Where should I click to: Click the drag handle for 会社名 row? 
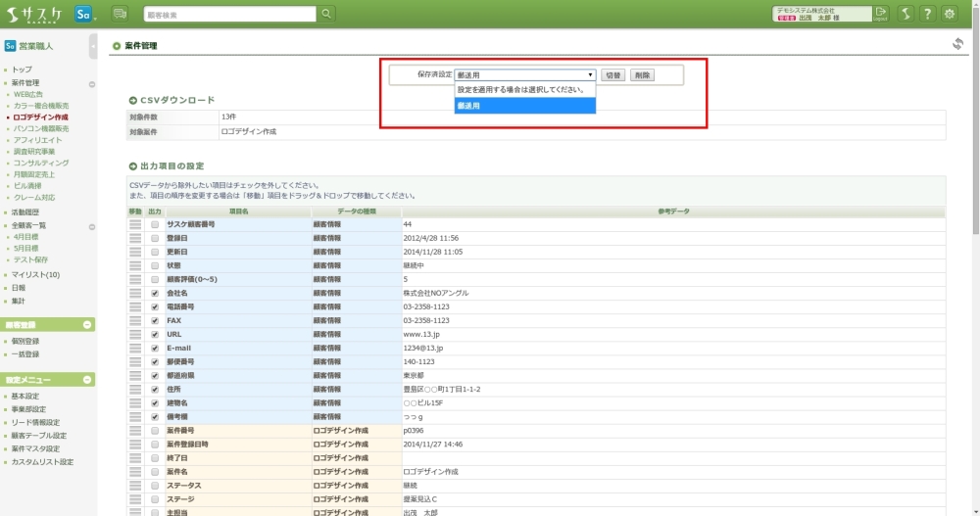(x=135, y=293)
